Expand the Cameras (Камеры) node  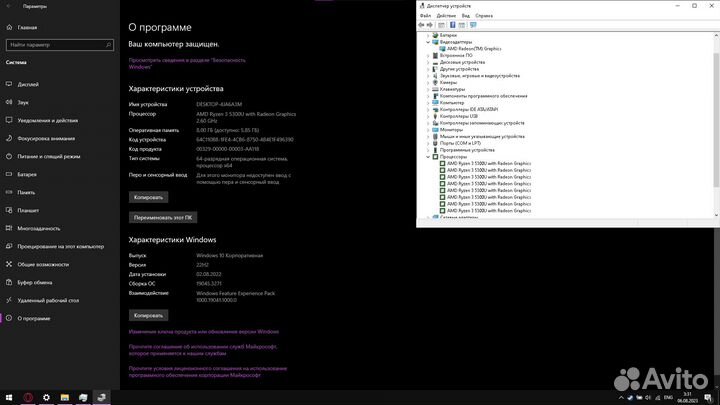tap(428, 82)
